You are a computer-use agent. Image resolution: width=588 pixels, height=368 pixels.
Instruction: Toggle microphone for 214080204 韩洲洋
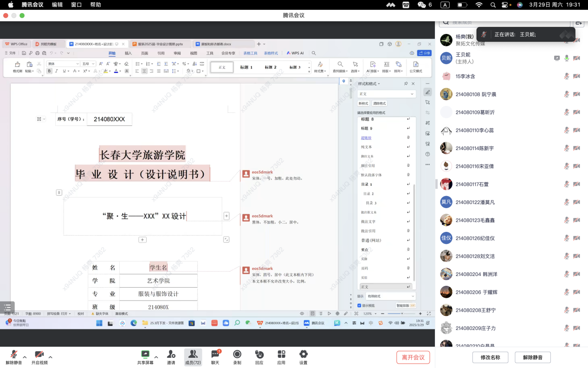point(567,274)
